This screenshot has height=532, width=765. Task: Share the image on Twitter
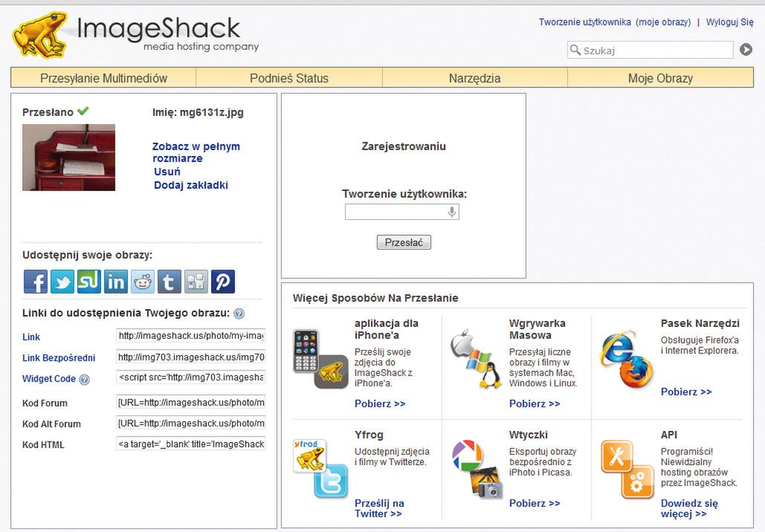62,282
